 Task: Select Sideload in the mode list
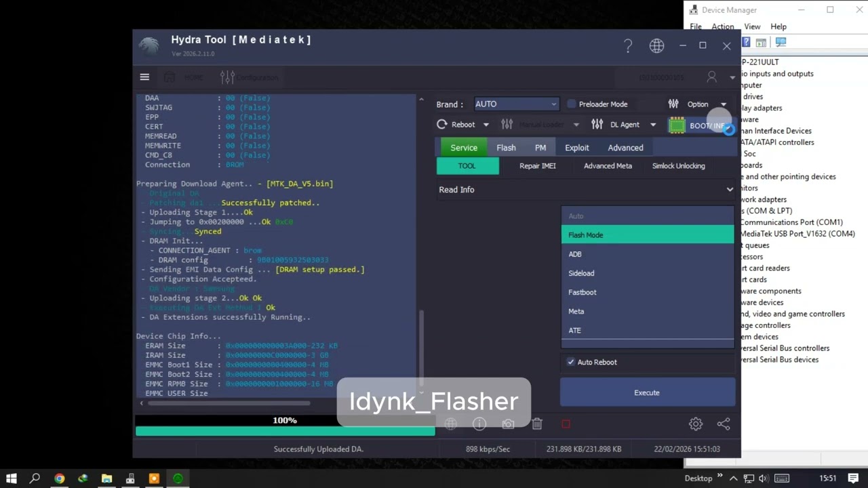pos(648,273)
